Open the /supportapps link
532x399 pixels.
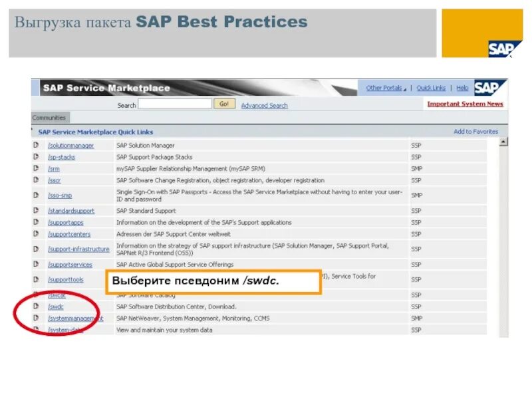point(65,223)
